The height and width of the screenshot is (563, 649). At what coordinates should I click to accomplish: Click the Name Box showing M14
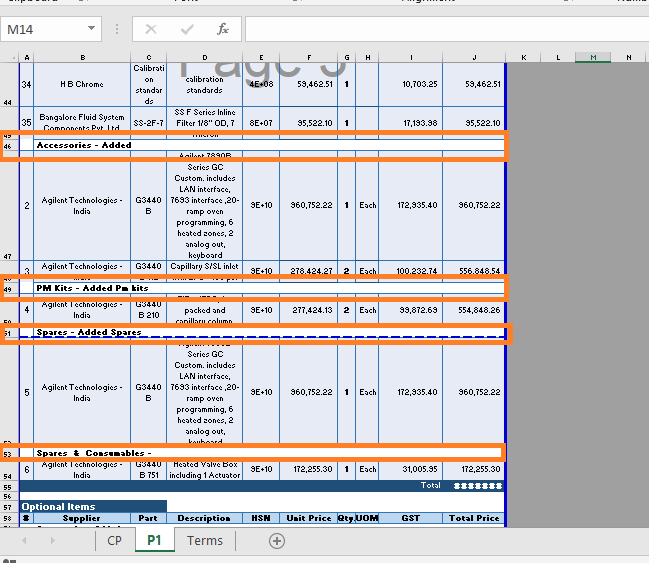[x=50, y=29]
